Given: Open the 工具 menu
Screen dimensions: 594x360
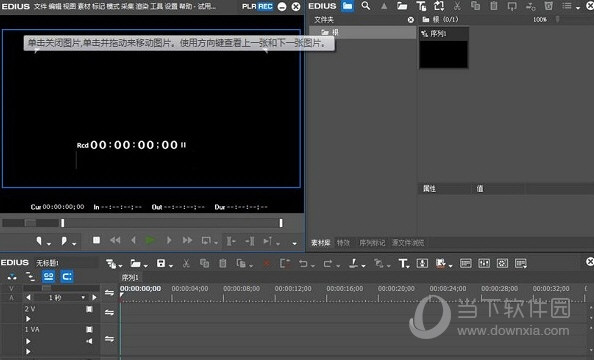Looking at the screenshot, I should [156, 6].
